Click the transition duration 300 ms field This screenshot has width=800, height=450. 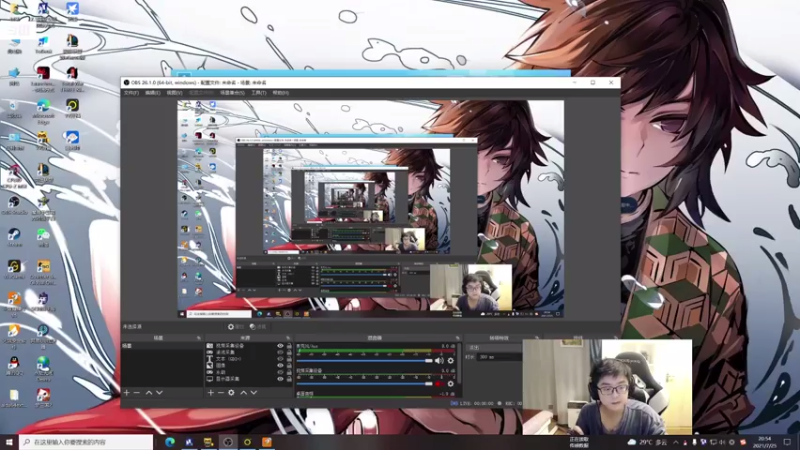pyautogui.click(x=500, y=357)
